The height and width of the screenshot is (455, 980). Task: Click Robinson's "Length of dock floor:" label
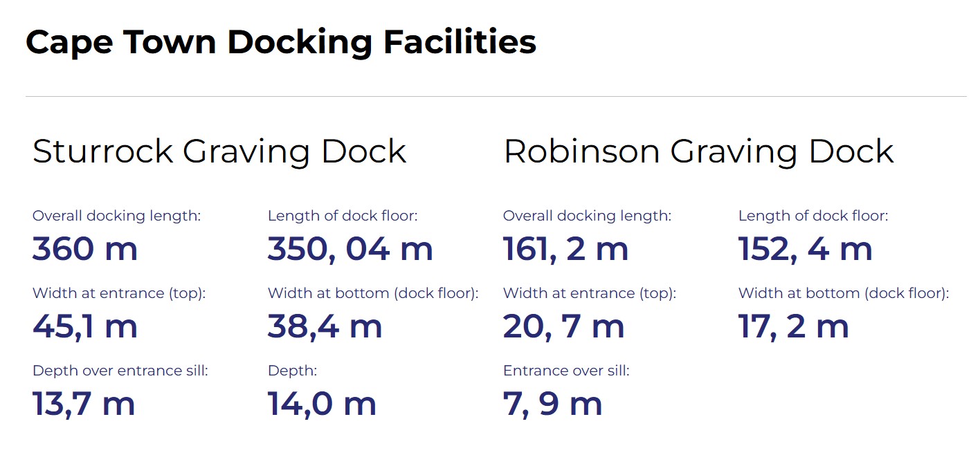point(813,216)
